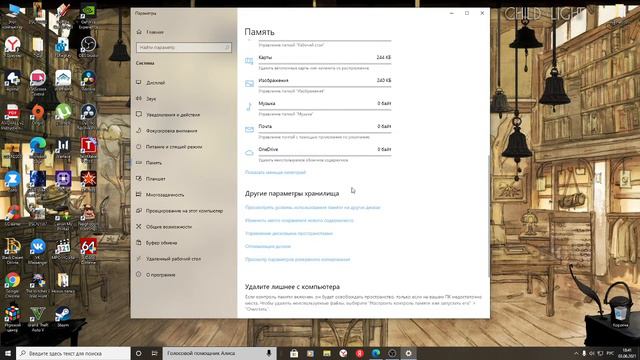The width and height of the screenshot is (640, 360).
Task: Open link to change where new content is saved
Action: [x=299, y=220]
